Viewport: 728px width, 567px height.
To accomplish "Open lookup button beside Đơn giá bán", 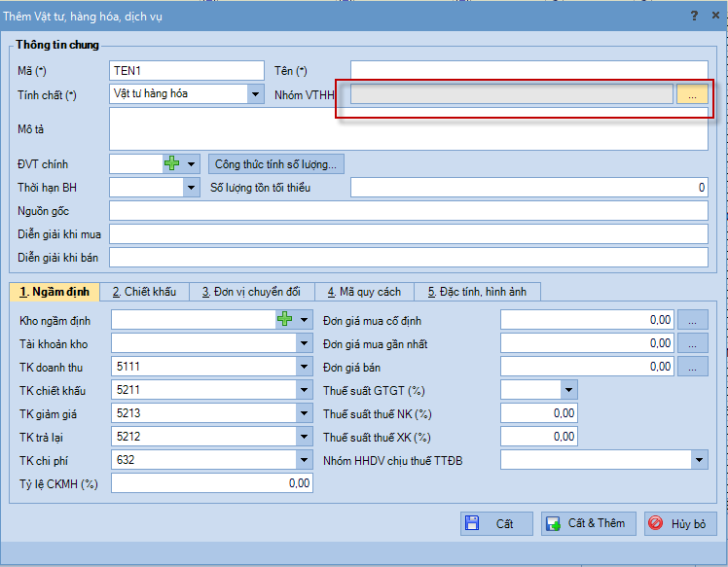I will [692, 367].
